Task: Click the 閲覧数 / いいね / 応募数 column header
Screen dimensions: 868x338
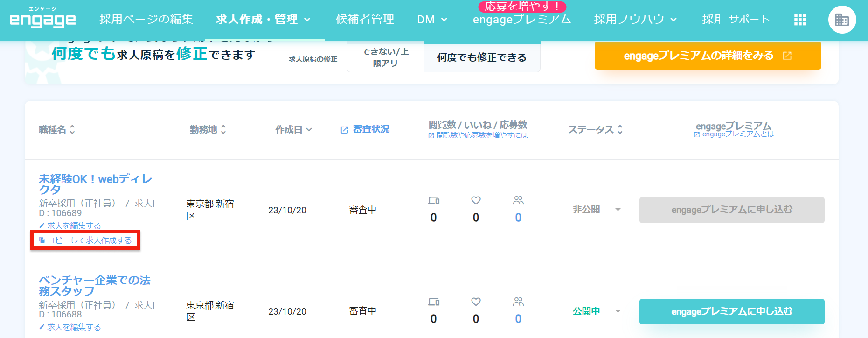Action: click(478, 125)
